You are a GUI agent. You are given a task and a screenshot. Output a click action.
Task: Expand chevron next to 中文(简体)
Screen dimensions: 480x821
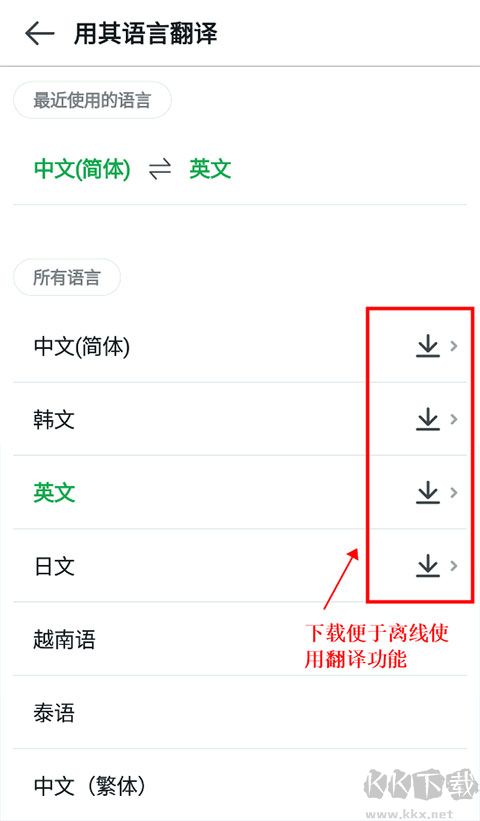click(x=454, y=346)
